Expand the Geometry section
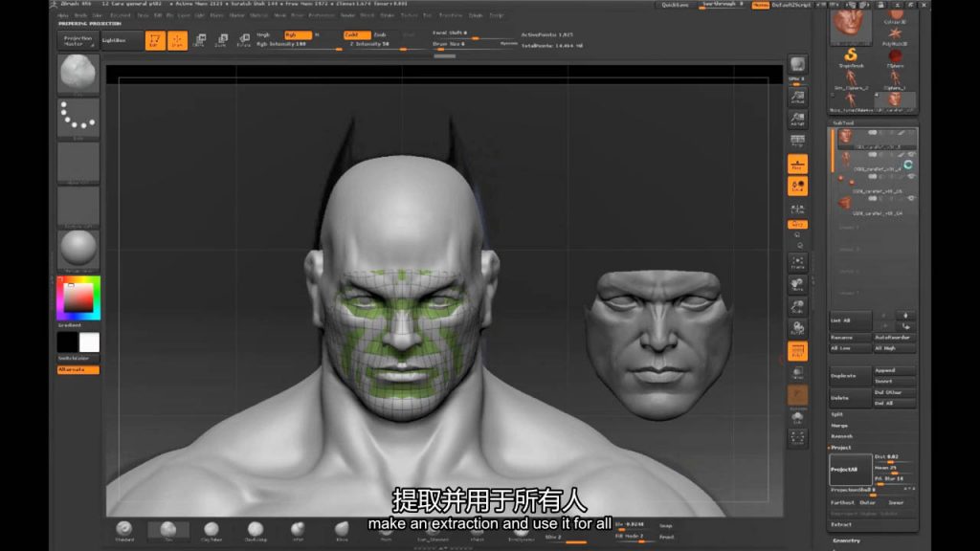Screen dimensions: 980x551 [x=846, y=540]
